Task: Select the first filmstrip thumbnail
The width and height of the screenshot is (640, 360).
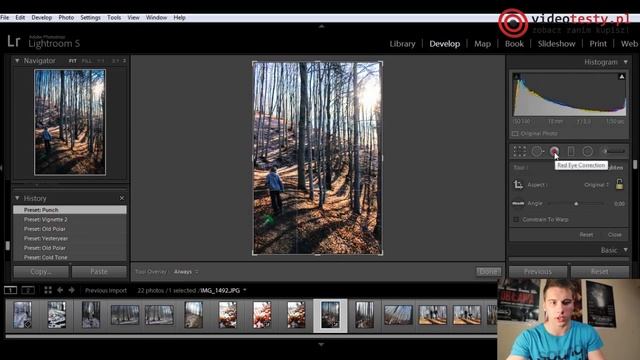Action: 22,315
